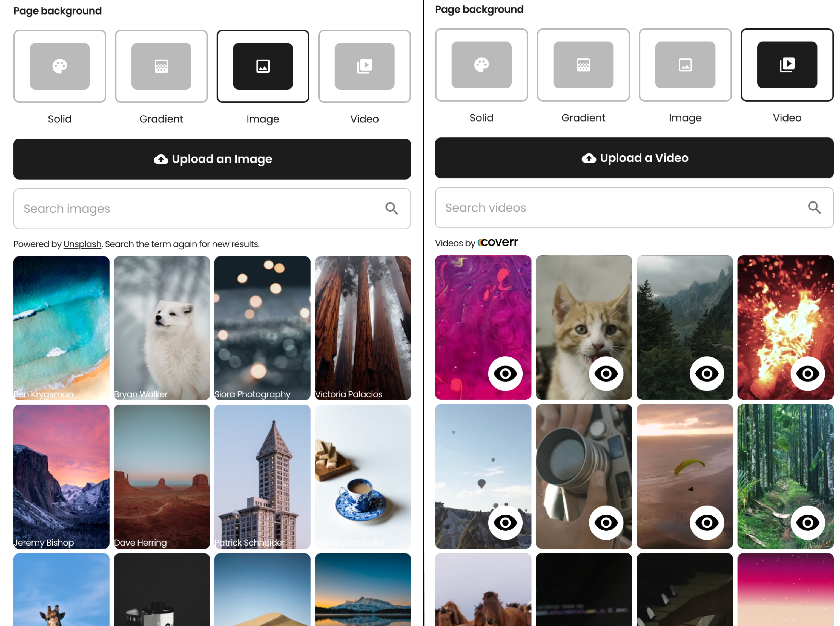Choose Siora Photography bokeh photo
Image resolution: width=840 pixels, height=626 pixels.
coord(262,328)
